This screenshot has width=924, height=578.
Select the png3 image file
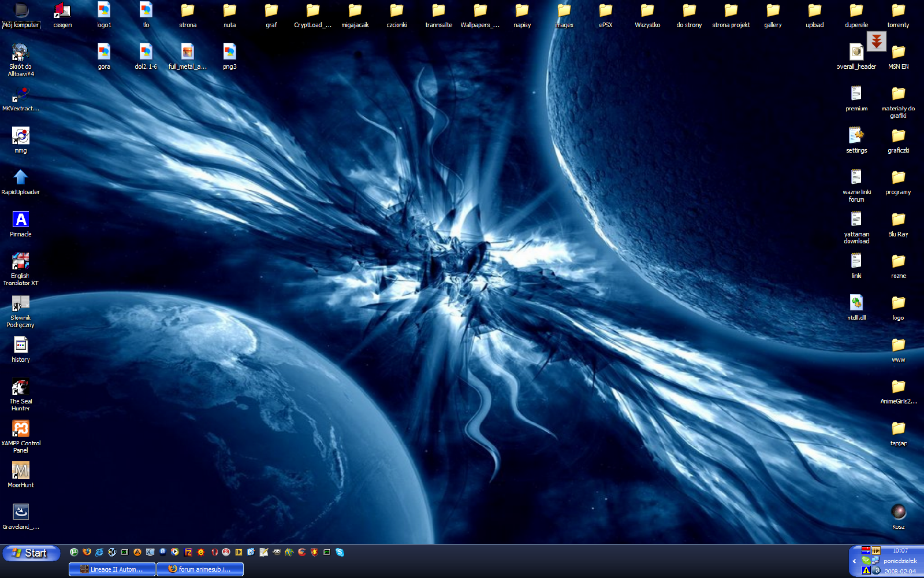[x=229, y=57]
